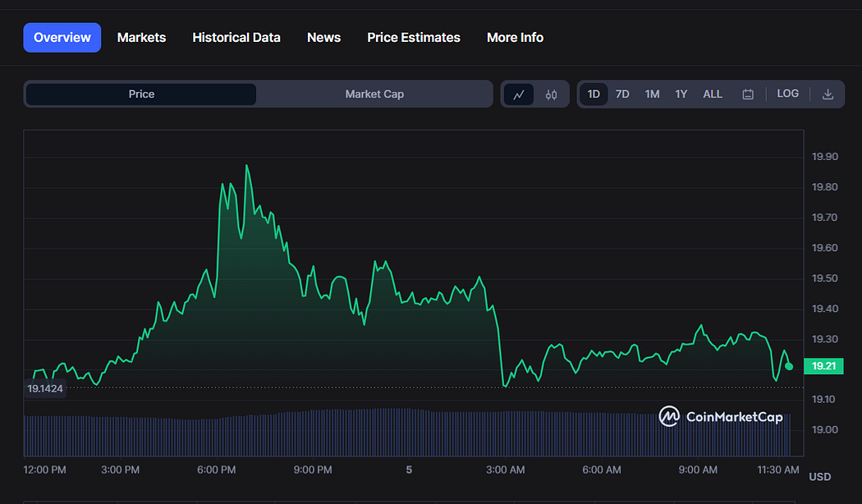Choose the 1Y time range
This screenshot has height=504, width=862.
click(x=681, y=94)
